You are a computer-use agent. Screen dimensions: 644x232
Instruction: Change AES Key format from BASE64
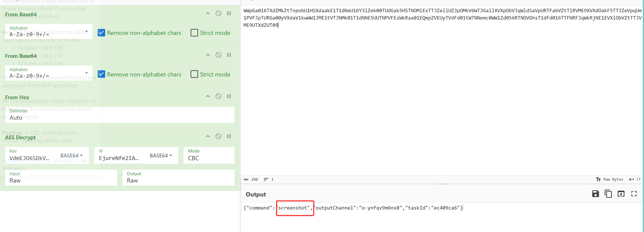[x=72, y=156]
